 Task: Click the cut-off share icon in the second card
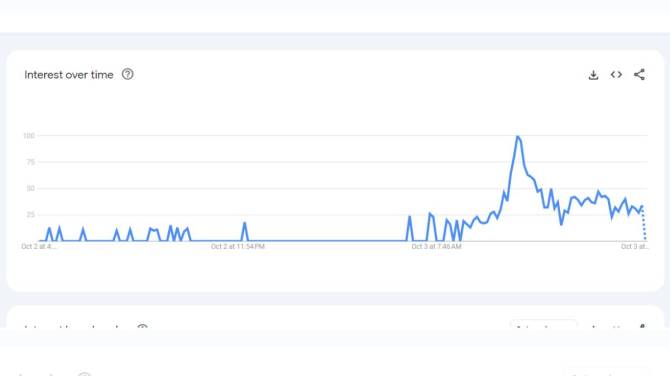tap(642, 326)
